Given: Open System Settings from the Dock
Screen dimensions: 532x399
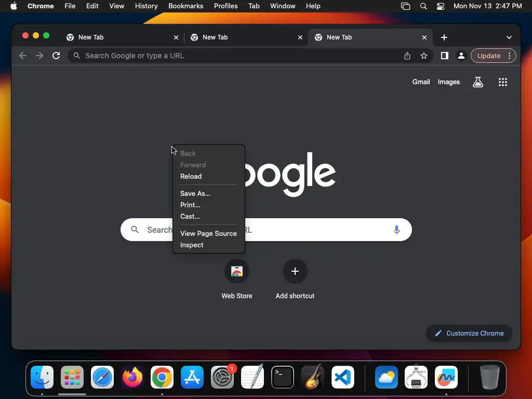Looking at the screenshot, I should (x=222, y=377).
